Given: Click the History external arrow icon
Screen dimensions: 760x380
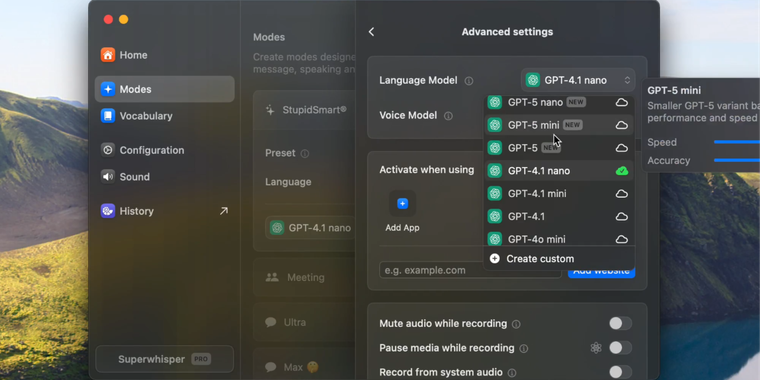Looking at the screenshot, I should [223, 211].
